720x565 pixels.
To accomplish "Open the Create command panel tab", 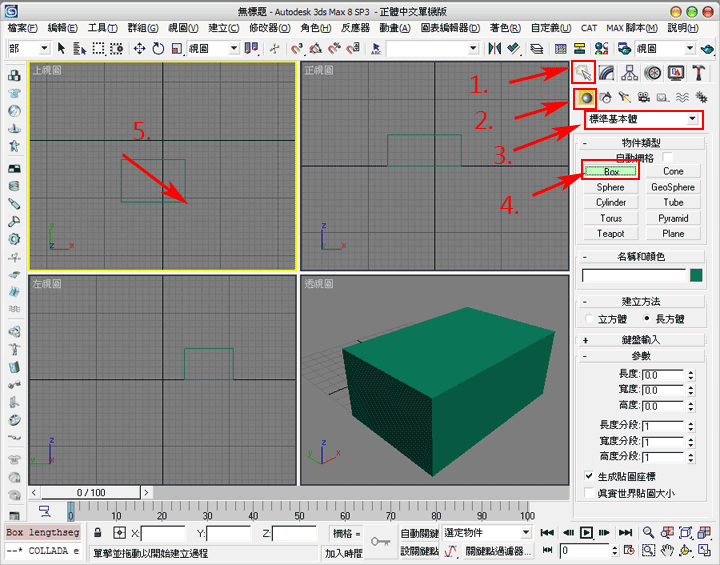I will tap(583, 73).
